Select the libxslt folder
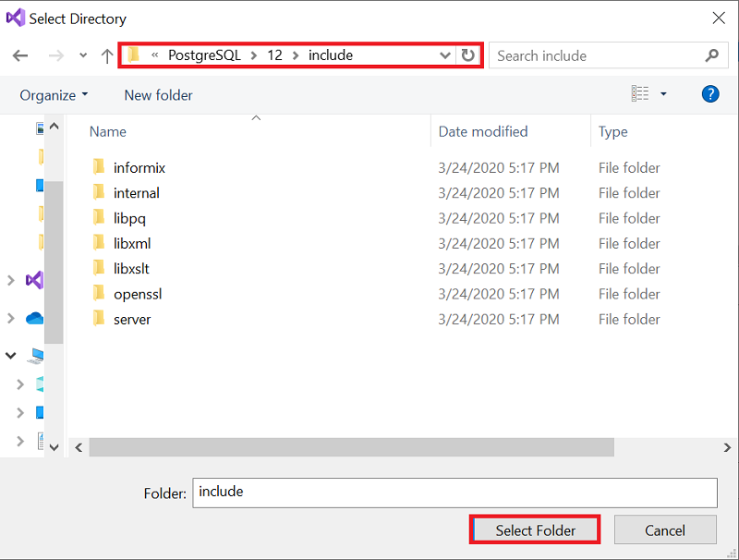Image resolution: width=739 pixels, height=560 pixels. [x=131, y=269]
